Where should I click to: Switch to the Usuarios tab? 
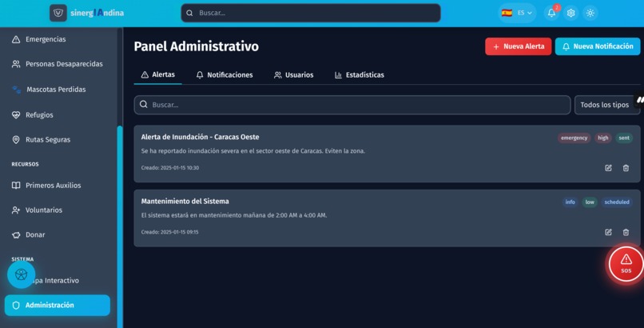click(x=294, y=75)
